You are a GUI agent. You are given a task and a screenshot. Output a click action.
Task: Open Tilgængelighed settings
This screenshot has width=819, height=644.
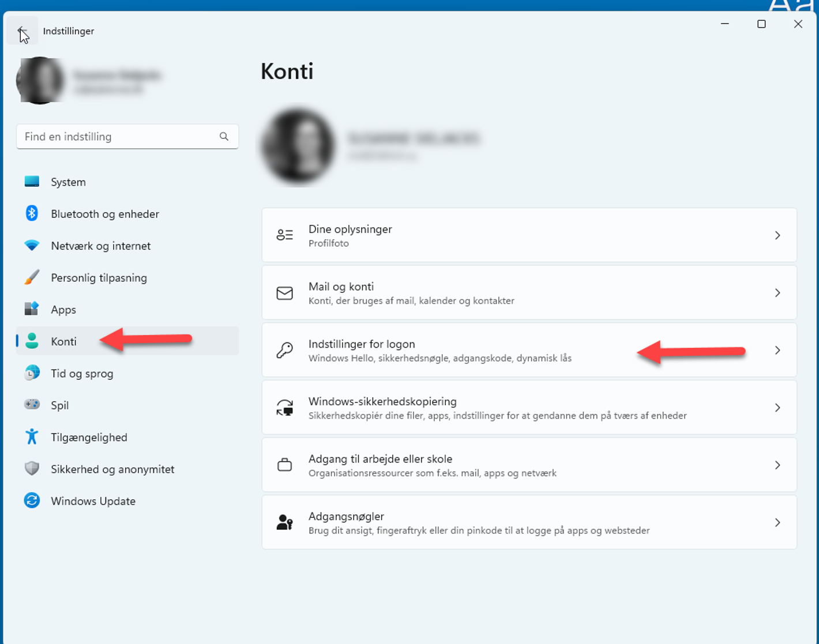coord(127,437)
